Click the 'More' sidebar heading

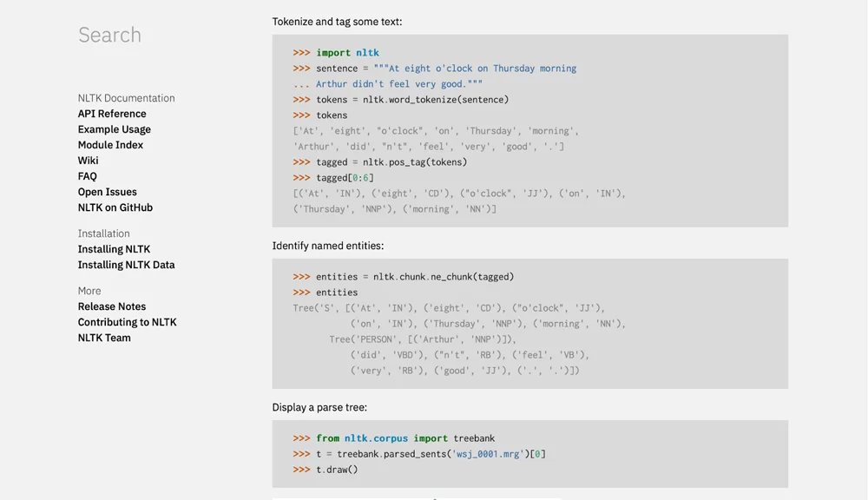89,291
